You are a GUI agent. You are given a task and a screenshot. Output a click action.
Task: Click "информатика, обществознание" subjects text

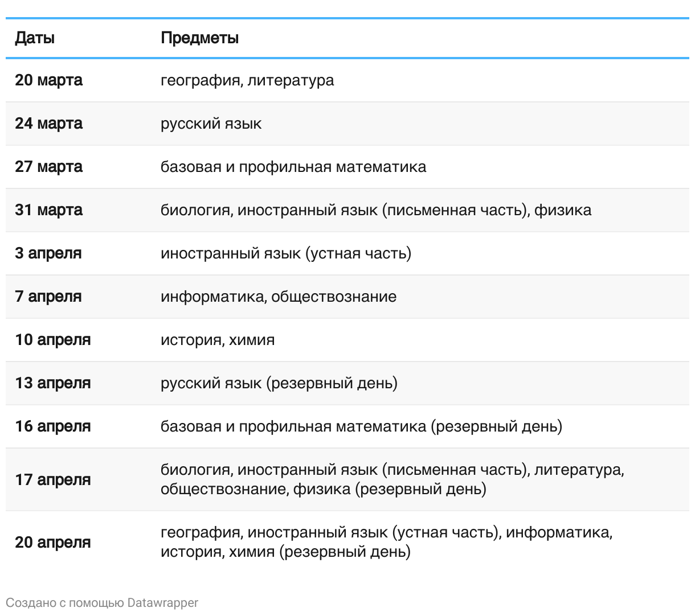pyautogui.click(x=279, y=297)
